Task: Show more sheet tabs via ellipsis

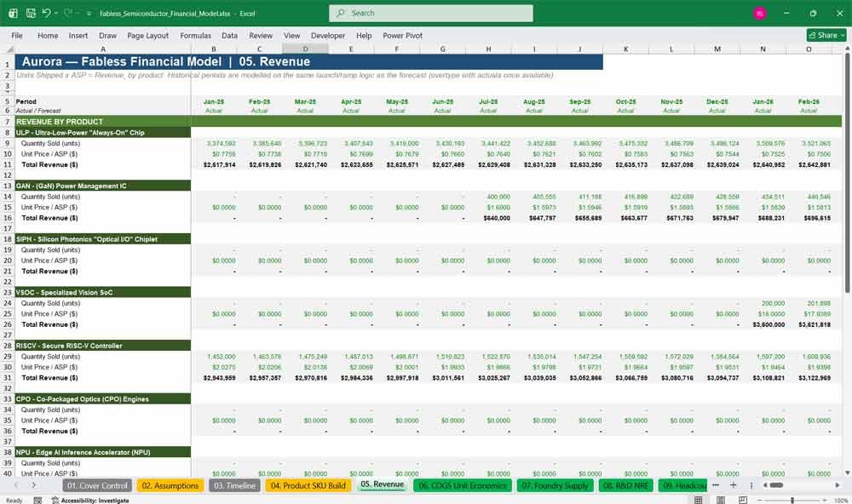Action: (716, 485)
